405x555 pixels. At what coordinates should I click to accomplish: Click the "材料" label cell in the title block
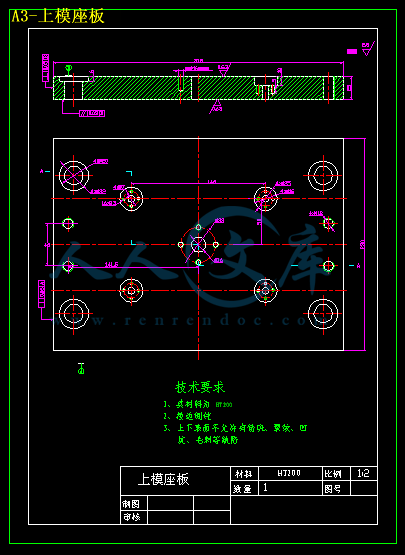(x=245, y=474)
